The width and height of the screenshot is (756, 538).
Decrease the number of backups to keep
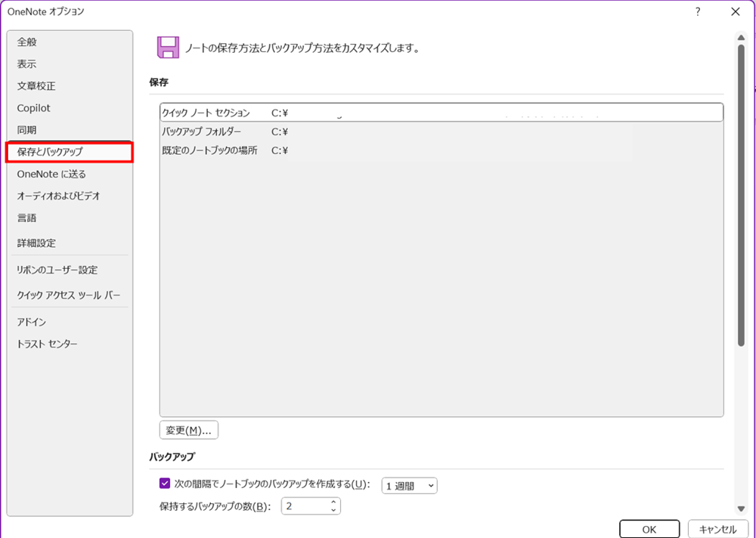click(333, 510)
